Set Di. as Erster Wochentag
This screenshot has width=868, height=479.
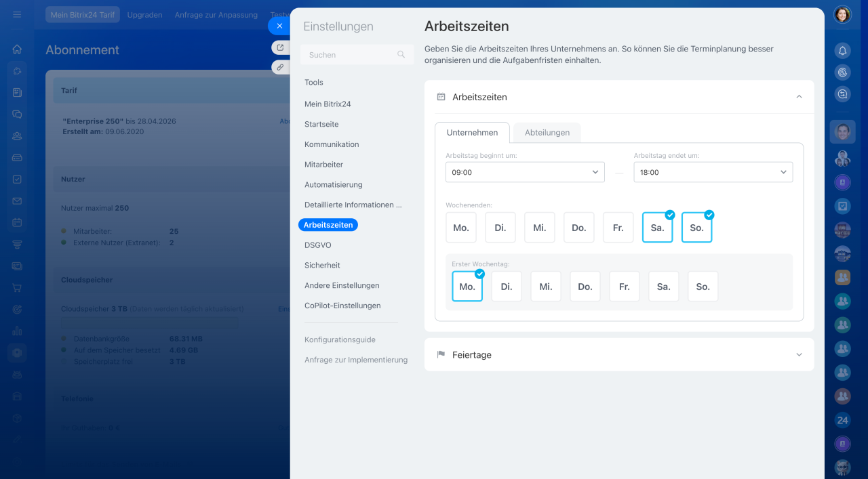(507, 287)
